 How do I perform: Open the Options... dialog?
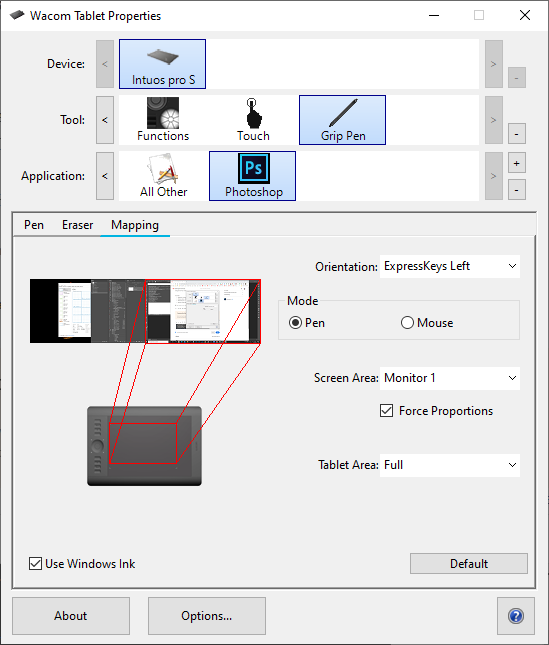click(x=206, y=616)
